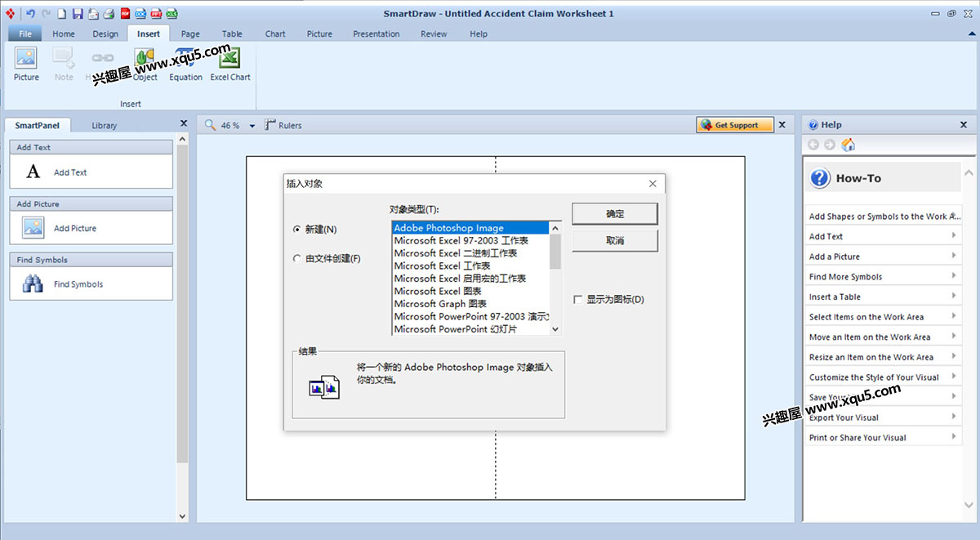This screenshot has height=540, width=980.
Task: Click the printer icon in the quick toolbar
Action: click(x=109, y=13)
